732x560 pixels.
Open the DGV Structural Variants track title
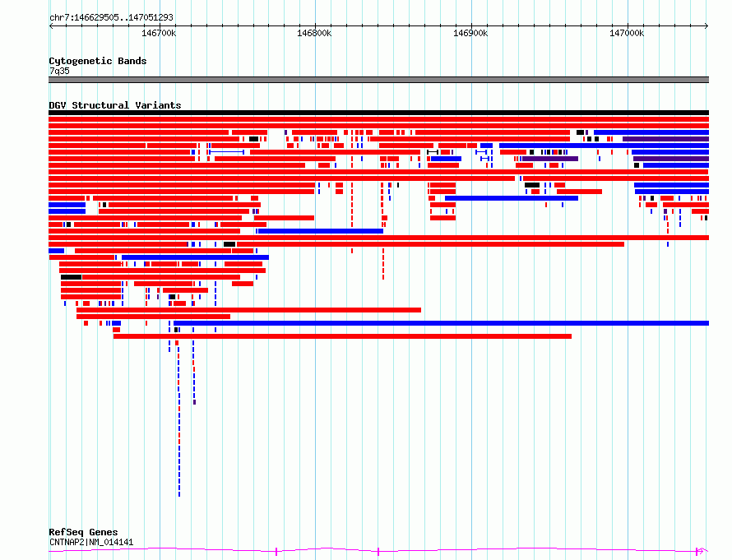(x=115, y=105)
